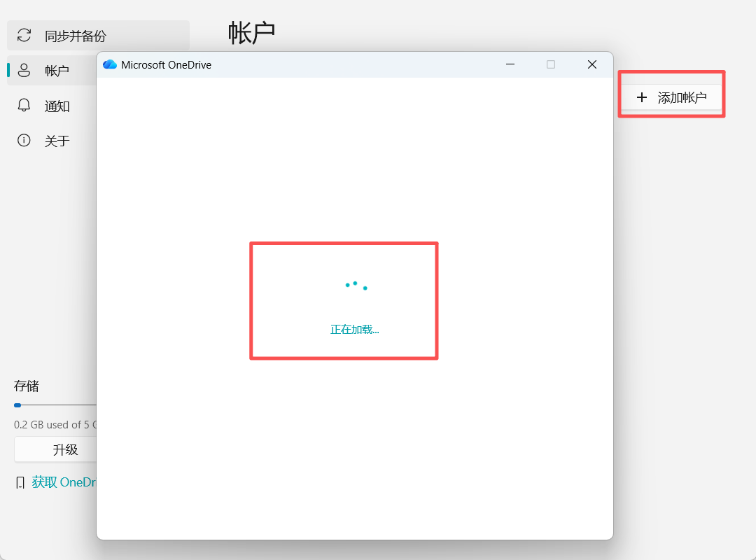Click the 0.2 GB used storage text
Viewport: 756px width, 560px height.
click(55, 425)
